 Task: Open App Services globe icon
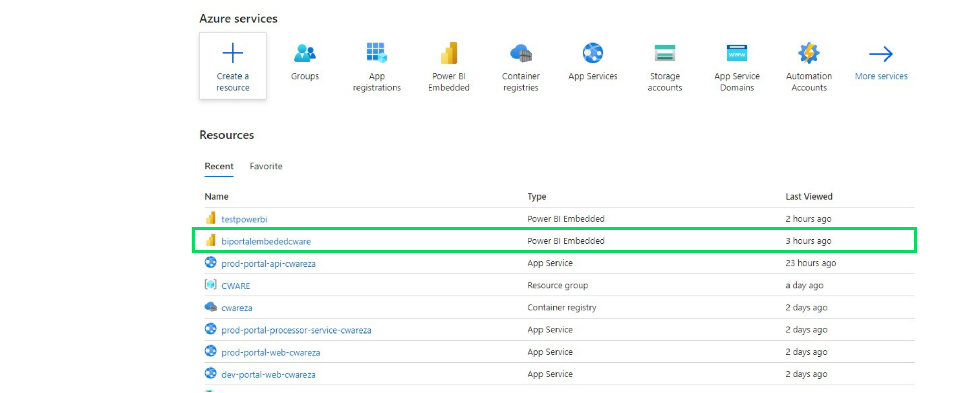pyautogui.click(x=592, y=53)
